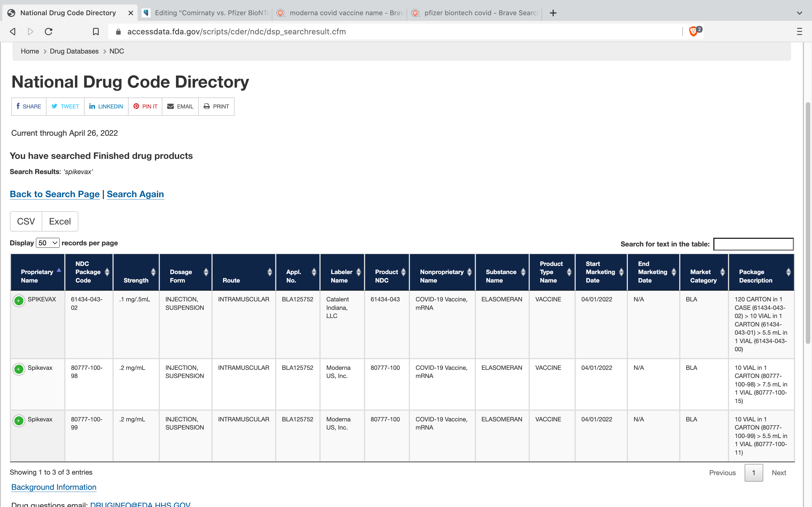Expand the SPIKEVAX 61434-043-02 row details
Screen dimensions: 812x507
19,301
